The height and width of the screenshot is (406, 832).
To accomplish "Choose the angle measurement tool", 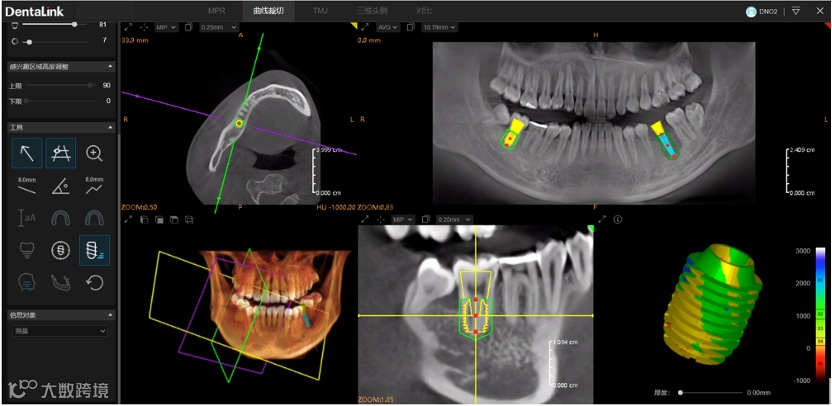I will [x=60, y=186].
